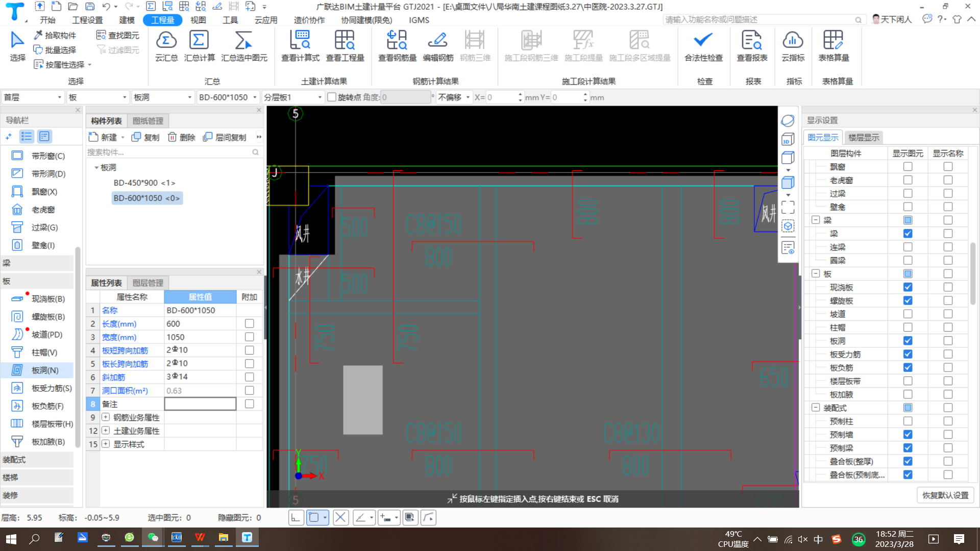
Task: Check 坡道 show element checkbox
Action: tap(908, 314)
